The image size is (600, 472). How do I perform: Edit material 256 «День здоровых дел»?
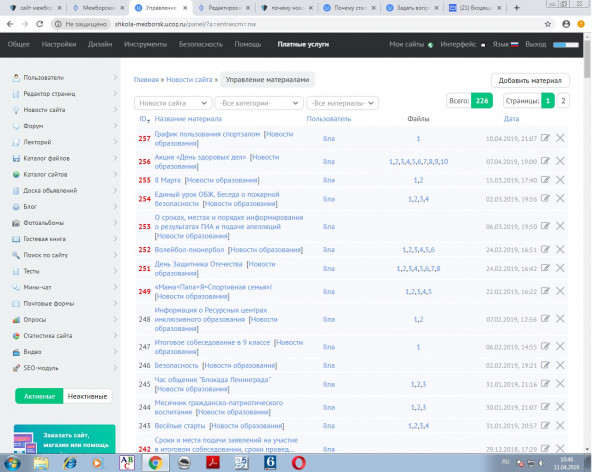coord(545,161)
